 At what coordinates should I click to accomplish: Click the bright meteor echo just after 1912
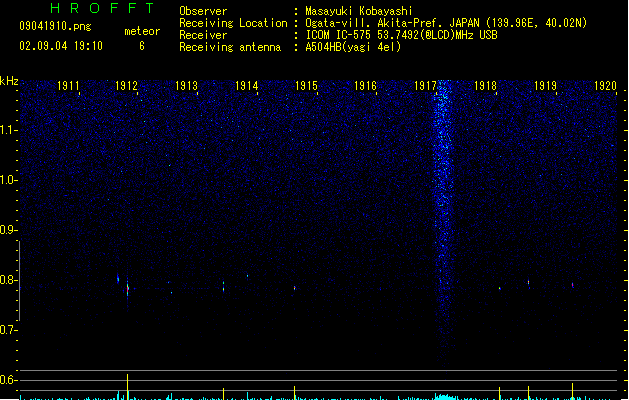(128, 289)
